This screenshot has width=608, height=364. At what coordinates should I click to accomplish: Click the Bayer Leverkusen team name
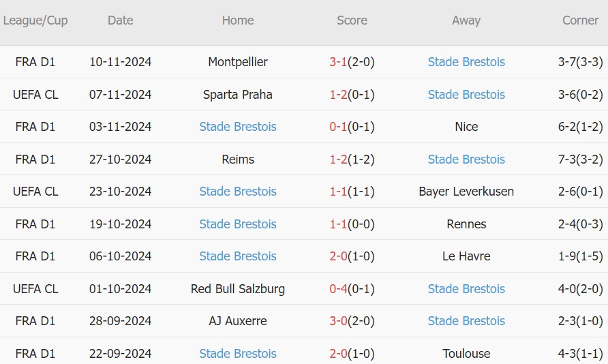pyautogui.click(x=466, y=192)
